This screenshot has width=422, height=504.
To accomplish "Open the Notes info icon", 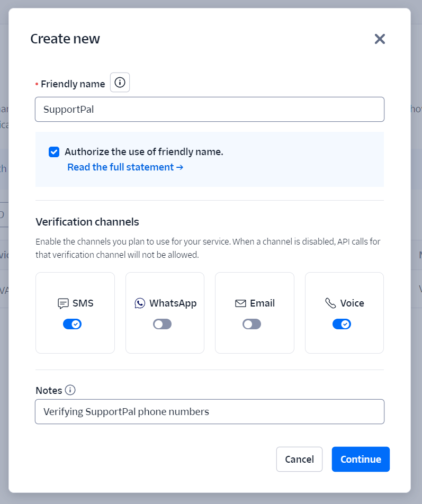I will coord(70,390).
